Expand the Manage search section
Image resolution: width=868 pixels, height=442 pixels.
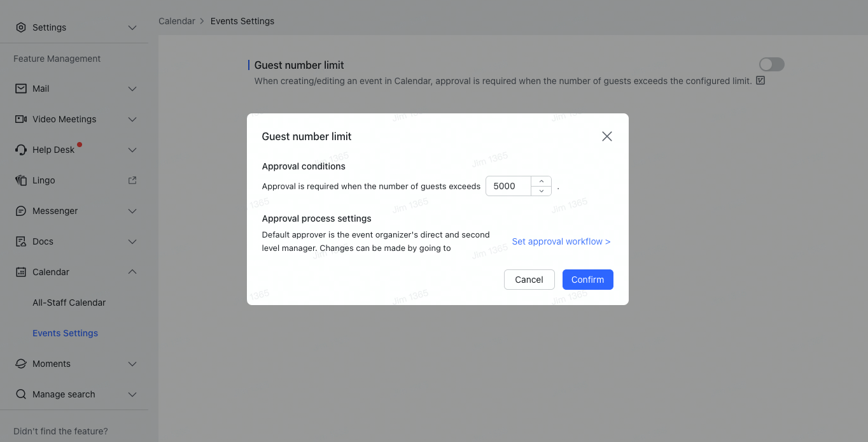[x=132, y=394]
